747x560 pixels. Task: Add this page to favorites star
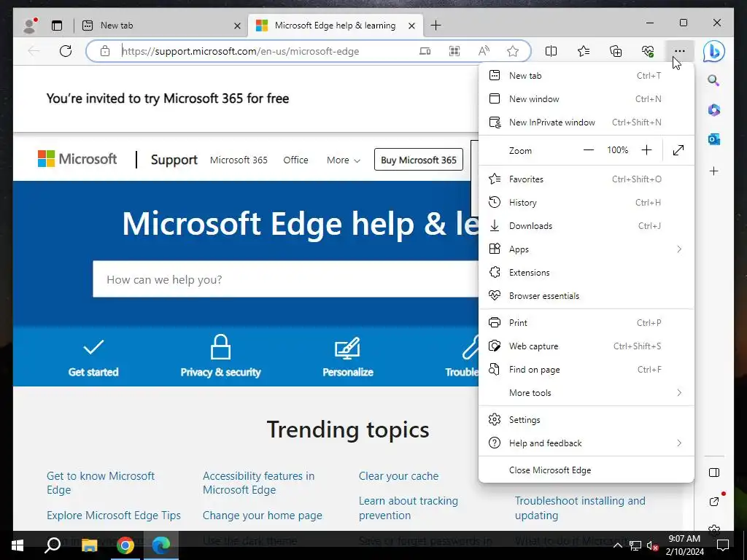[513, 51]
